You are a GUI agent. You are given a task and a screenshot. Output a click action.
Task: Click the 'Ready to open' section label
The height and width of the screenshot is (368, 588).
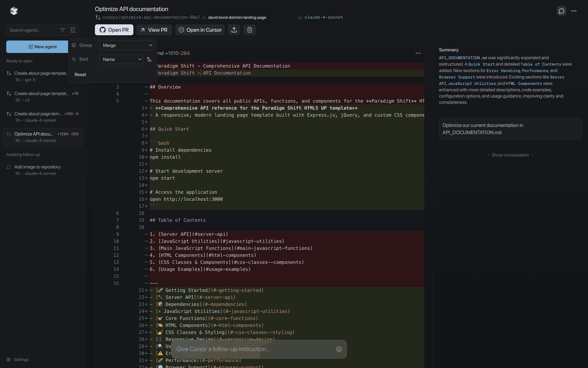[x=19, y=61]
